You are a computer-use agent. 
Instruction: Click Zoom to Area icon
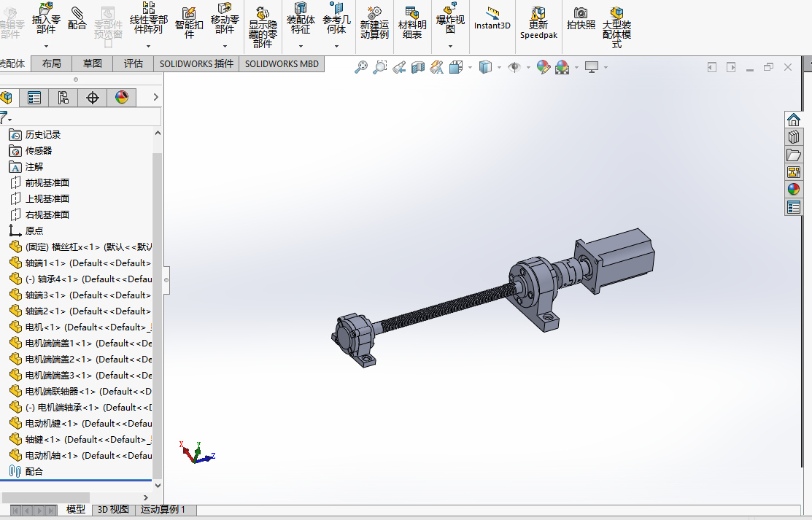pos(380,67)
